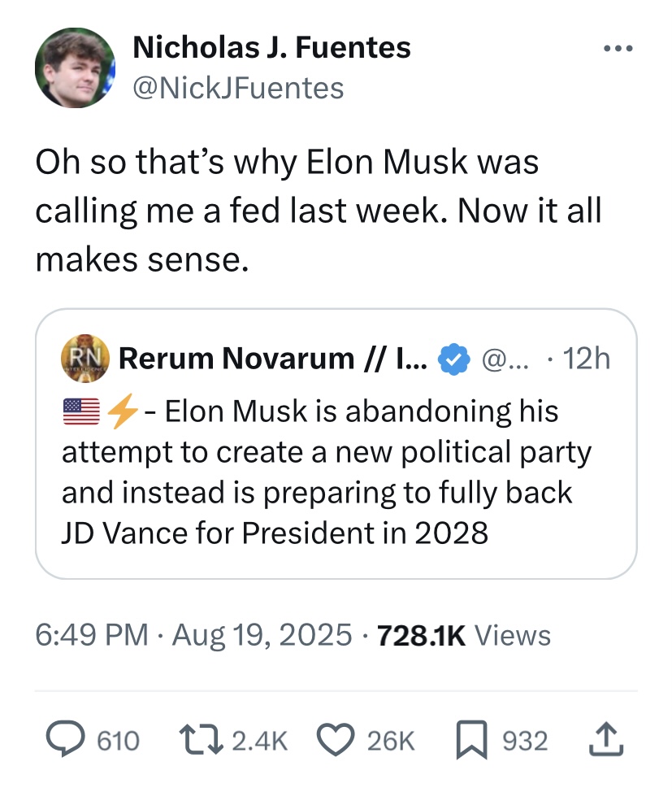Open the three-dot more options menu
This screenshot has width=672, height=792.
pyautogui.click(x=618, y=49)
